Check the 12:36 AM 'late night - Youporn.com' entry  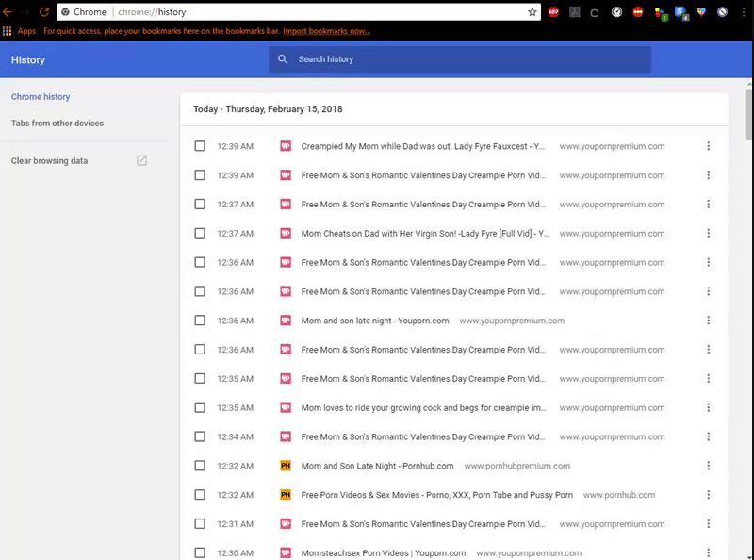pyautogui.click(x=200, y=321)
